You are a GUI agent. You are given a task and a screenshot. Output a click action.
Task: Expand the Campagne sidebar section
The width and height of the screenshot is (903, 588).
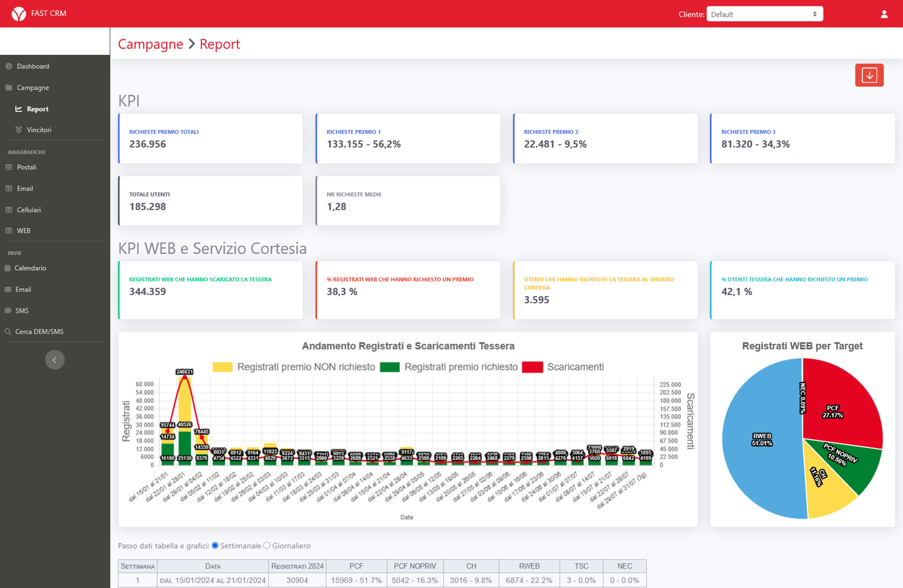point(33,88)
